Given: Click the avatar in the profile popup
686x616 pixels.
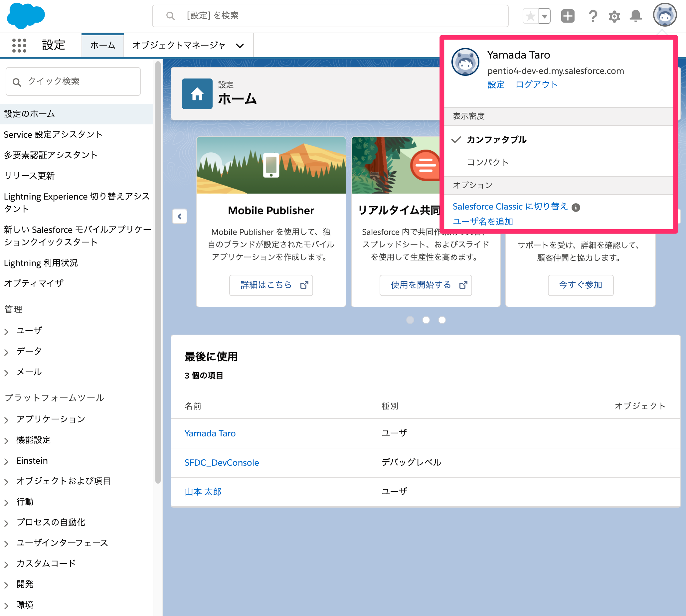Looking at the screenshot, I should point(465,62).
